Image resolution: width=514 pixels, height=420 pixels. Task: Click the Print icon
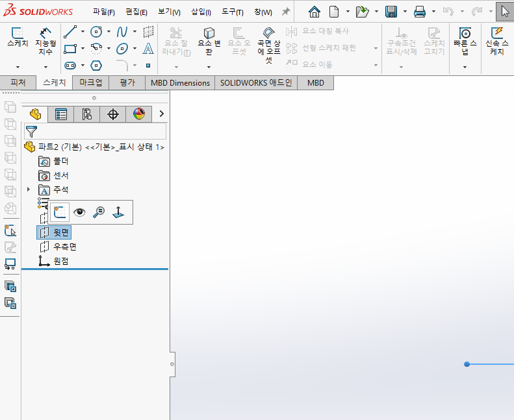[420, 12]
